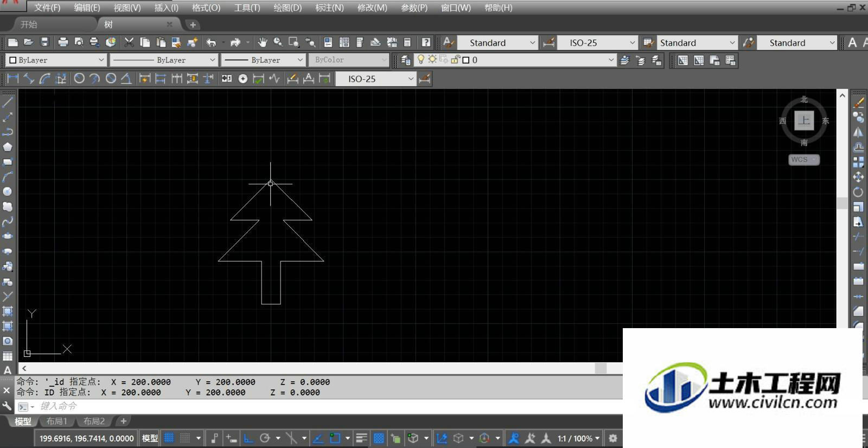Switch to the 开始 tab
The height and width of the screenshot is (448, 868).
pyautogui.click(x=29, y=24)
